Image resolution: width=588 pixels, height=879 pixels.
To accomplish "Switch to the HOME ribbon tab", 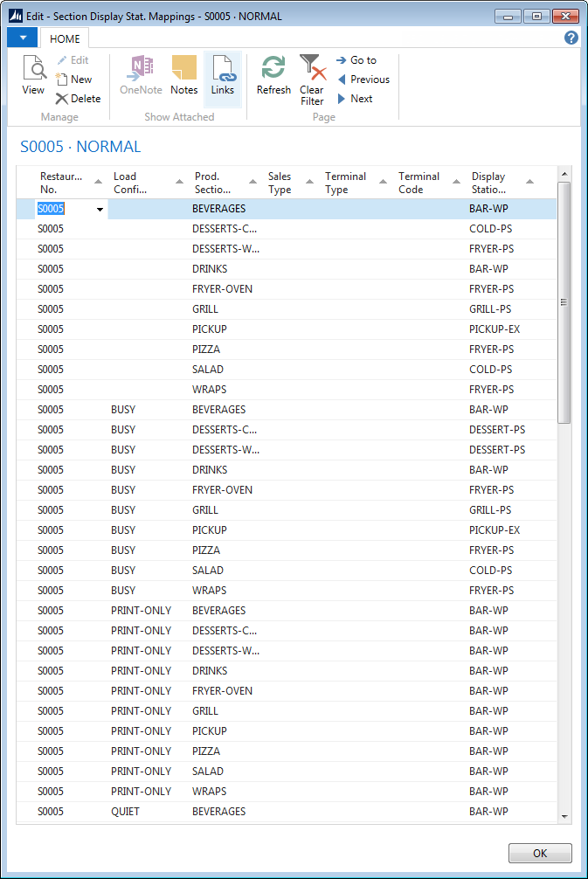I will (65, 38).
